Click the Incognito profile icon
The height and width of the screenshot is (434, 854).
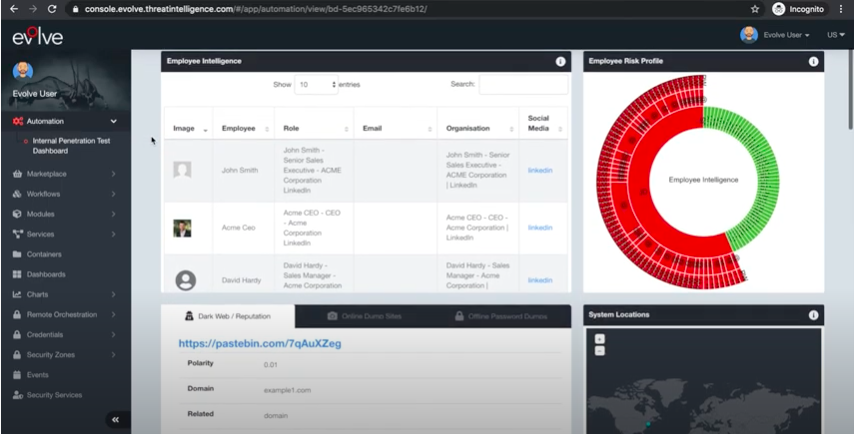(x=779, y=9)
